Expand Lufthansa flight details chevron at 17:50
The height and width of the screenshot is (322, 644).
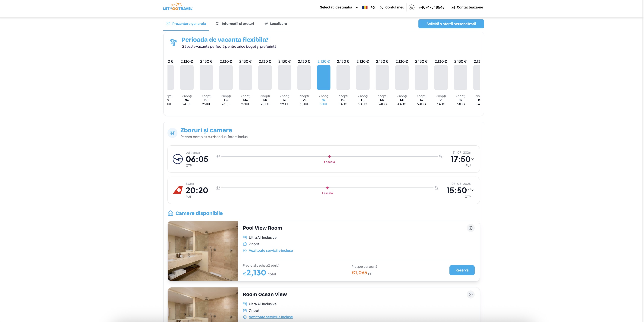coord(473,159)
